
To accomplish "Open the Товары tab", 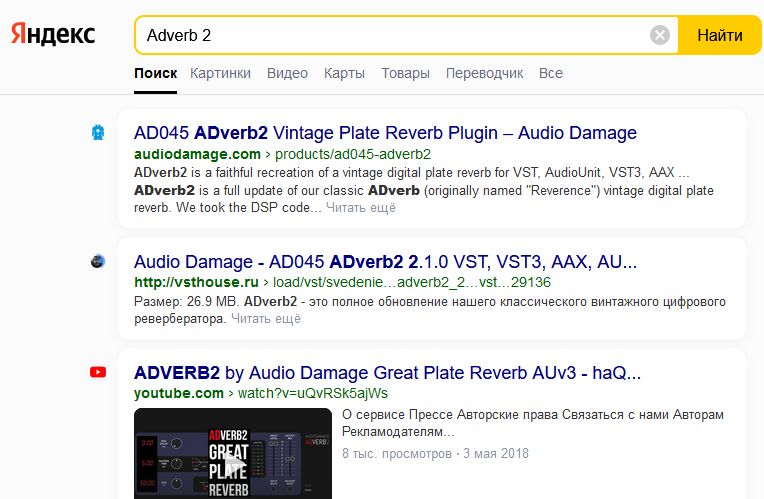I will (x=405, y=73).
